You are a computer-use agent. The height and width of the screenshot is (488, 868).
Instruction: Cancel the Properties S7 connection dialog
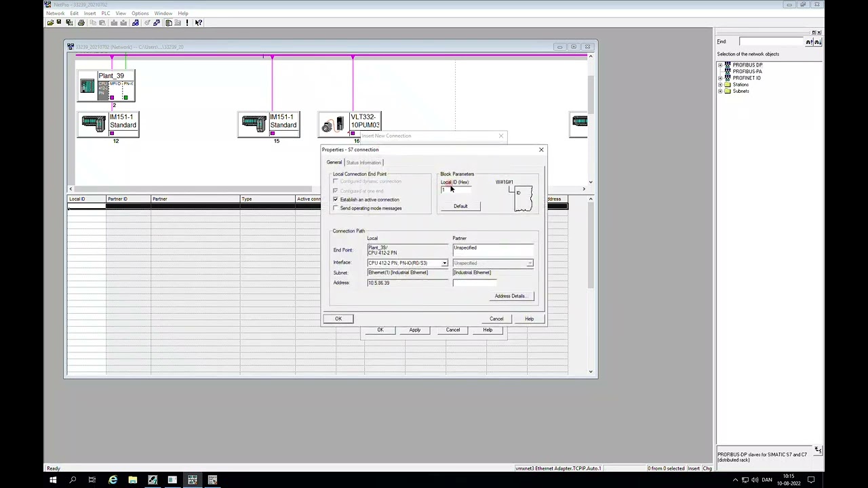coord(496,319)
